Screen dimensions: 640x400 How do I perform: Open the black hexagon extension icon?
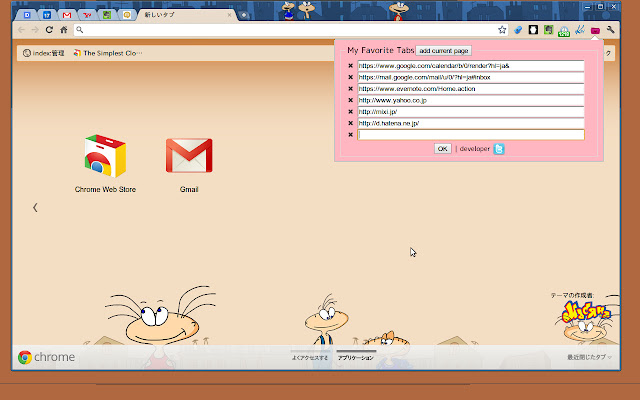click(x=533, y=30)
